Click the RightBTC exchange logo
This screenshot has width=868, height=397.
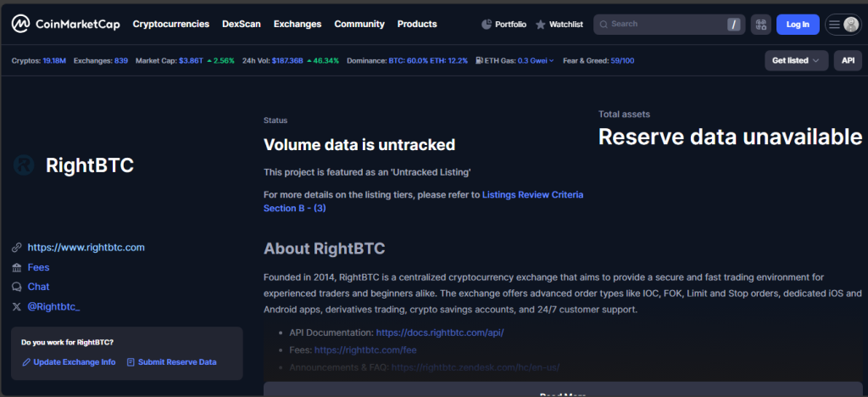(x=24, y=165)
